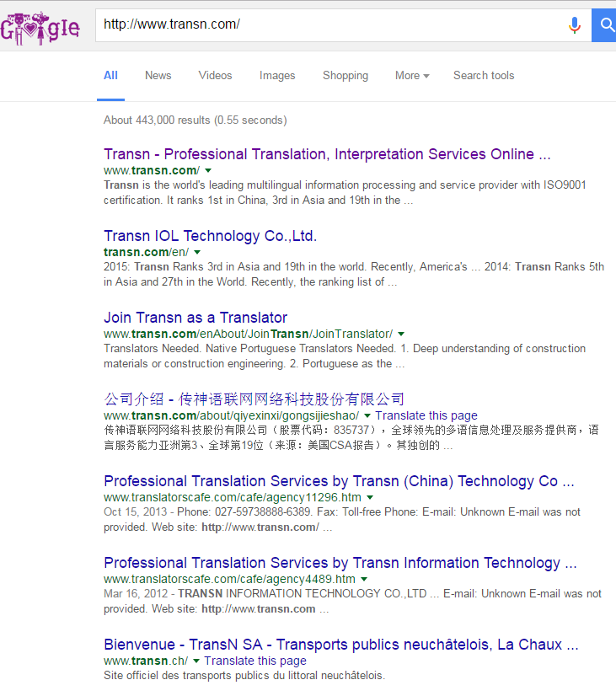Click snippet '2015: Transn Ranks 3rd in Asia'
The width and height of the screenshot is (616, 696).
[x=354, y=275]
